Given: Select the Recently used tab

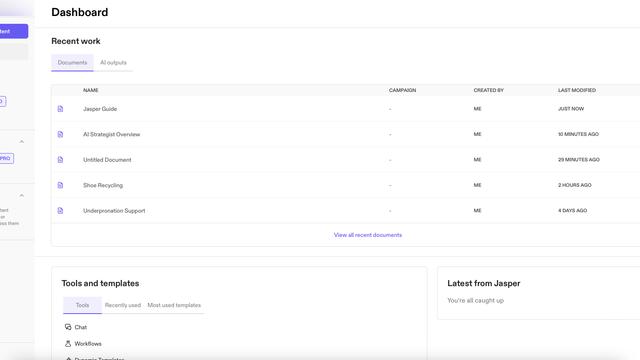Looking at the screenshot, I should [x=122, y=305].
